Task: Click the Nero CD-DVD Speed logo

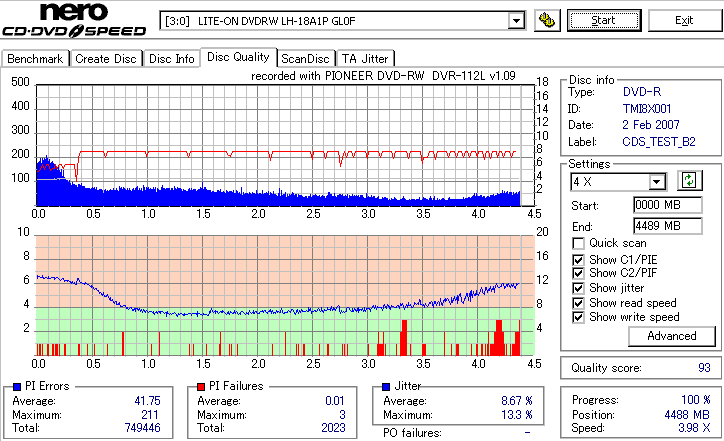Action: pos(74,20)
